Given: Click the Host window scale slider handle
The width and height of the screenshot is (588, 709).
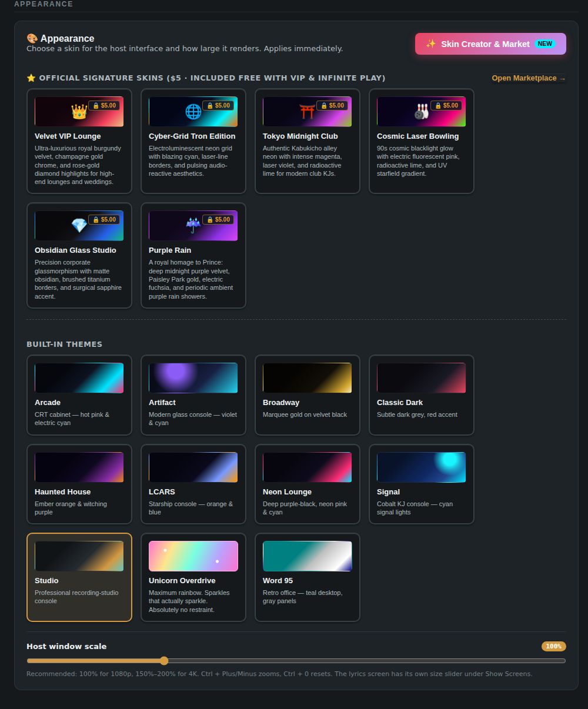Looking at the screenshot, I should click(164, 661).
